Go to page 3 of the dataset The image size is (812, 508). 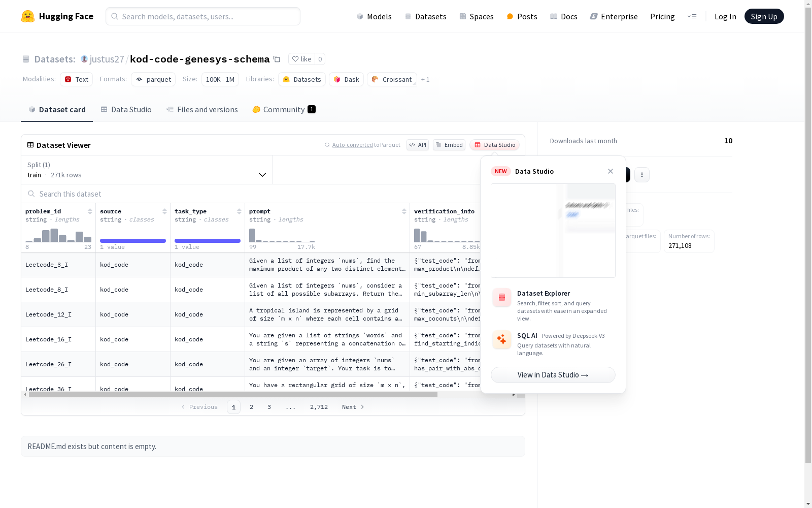pos(269,407)
